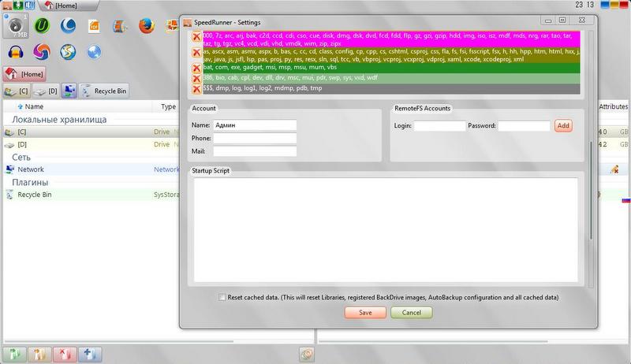
Task: Open the [D] drive shortcut button
Action: 46,91
